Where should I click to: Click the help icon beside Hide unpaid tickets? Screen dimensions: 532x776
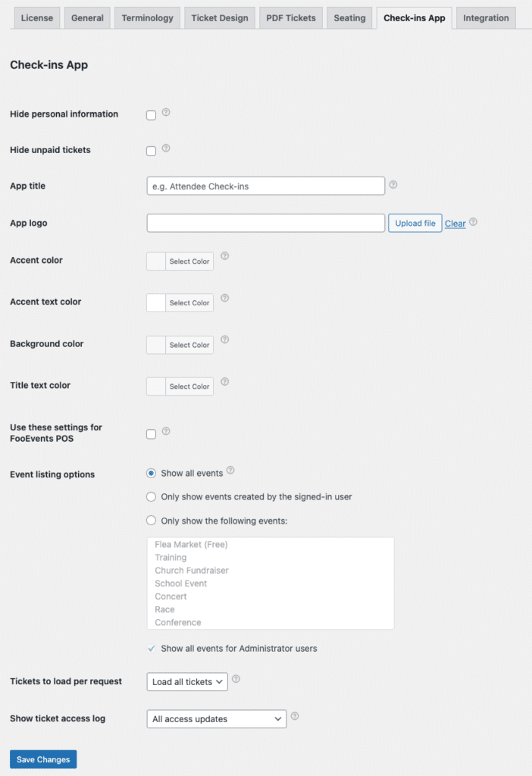[x=165, y=148]
